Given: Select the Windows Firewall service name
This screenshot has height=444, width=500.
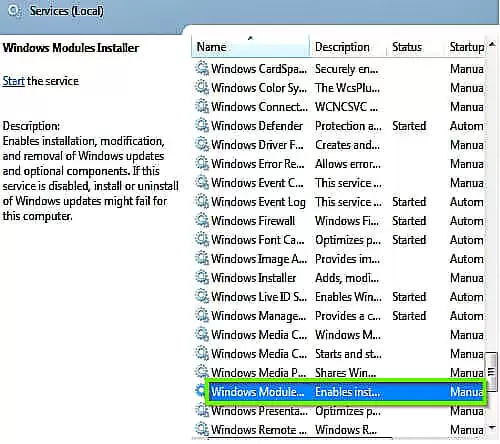Looking at the screenshot, I should tap(253, 221).
